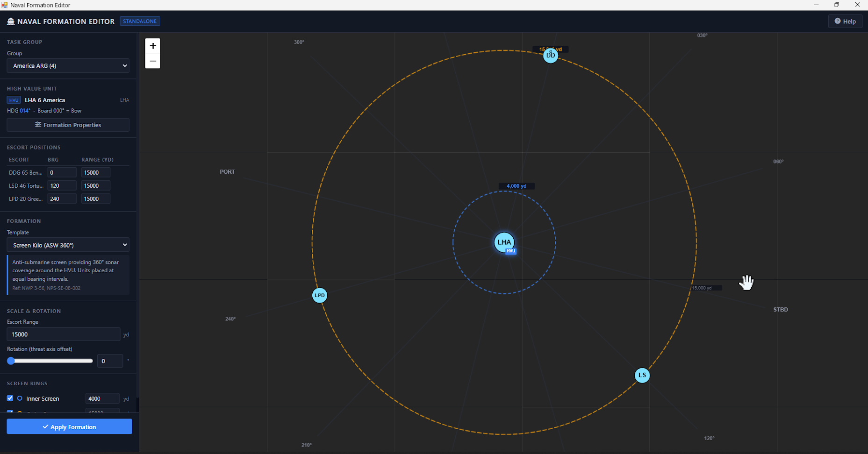
Task: Click the app icon in the title bar
Action: click(5, 5)
